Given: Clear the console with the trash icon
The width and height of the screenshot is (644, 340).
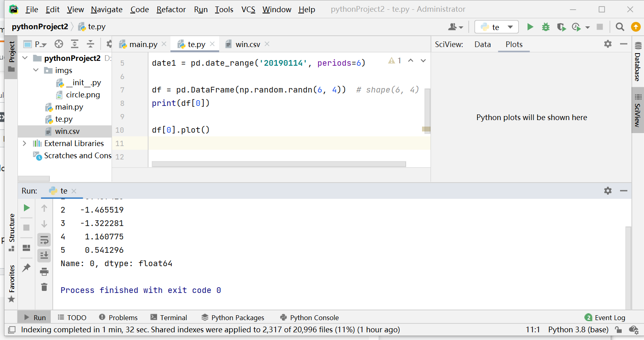Looking at the screenshot, I should pyautogui.click(x=44, y=287).
